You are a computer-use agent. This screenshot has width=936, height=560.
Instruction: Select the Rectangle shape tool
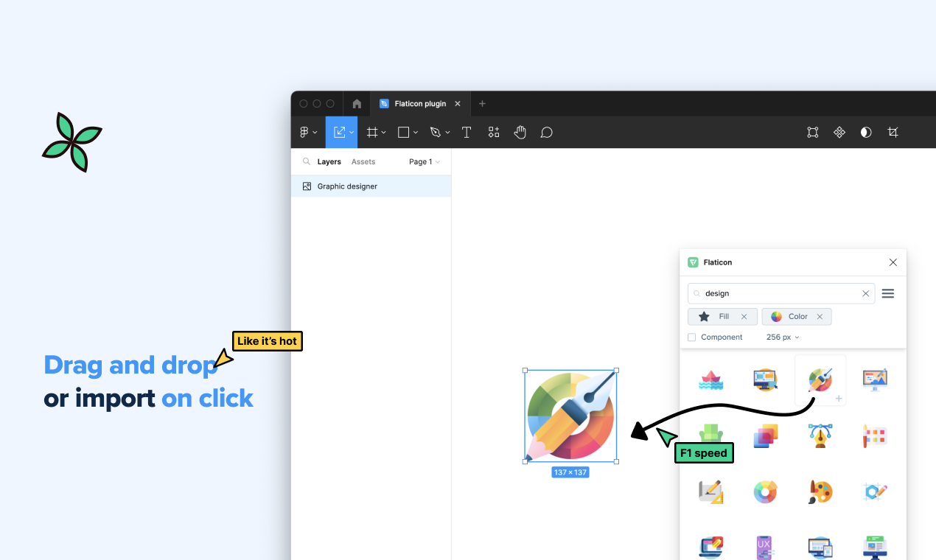404,133
